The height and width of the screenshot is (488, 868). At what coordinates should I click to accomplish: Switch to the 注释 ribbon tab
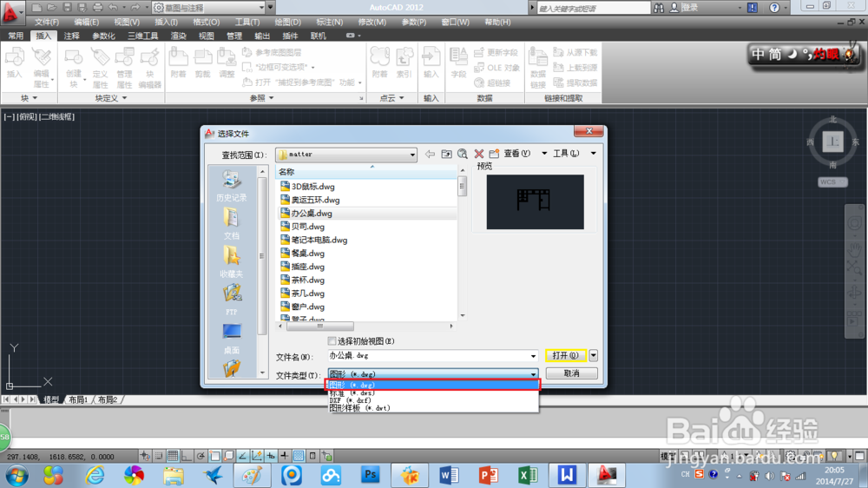(x=71, y=36)
